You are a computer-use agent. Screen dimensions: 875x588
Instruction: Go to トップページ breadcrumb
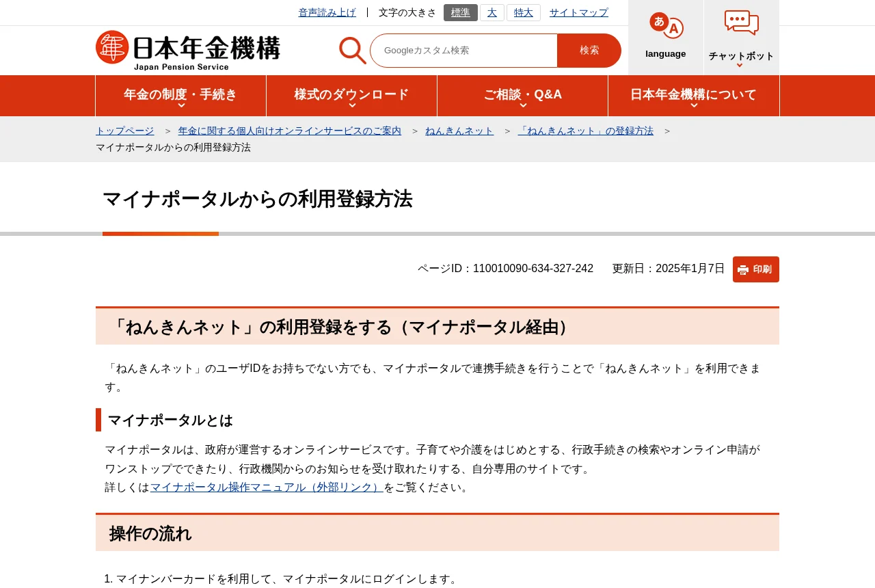click(125, 131)
